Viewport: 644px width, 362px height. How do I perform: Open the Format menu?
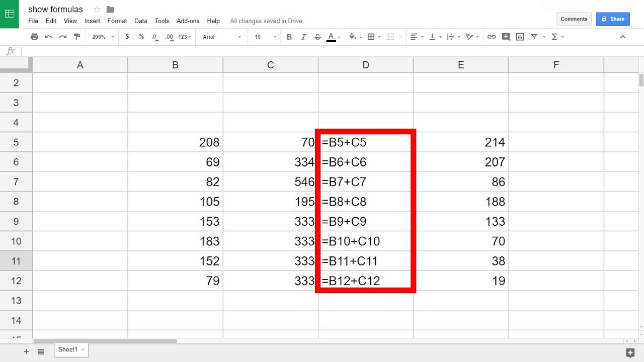click(x=117, y=21)
